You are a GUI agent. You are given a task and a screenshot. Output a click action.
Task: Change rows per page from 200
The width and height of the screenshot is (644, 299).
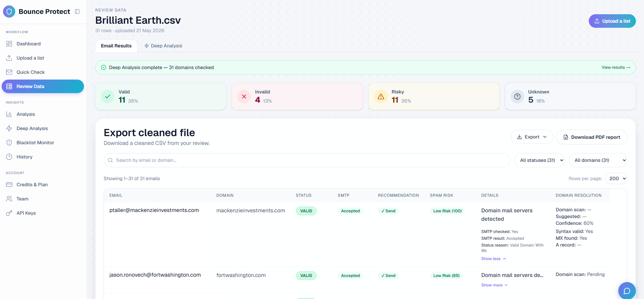[x=616, y=178]
